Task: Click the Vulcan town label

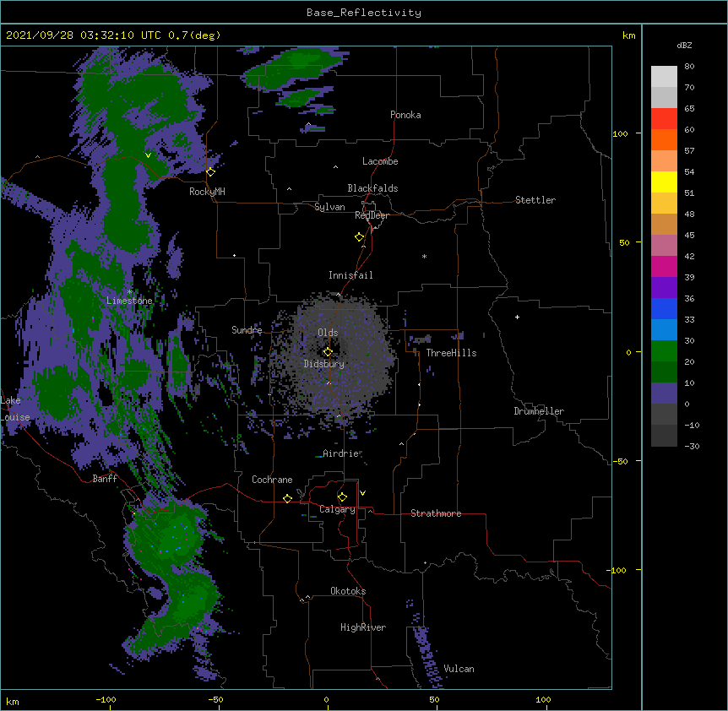Action: tap(459, 669)
